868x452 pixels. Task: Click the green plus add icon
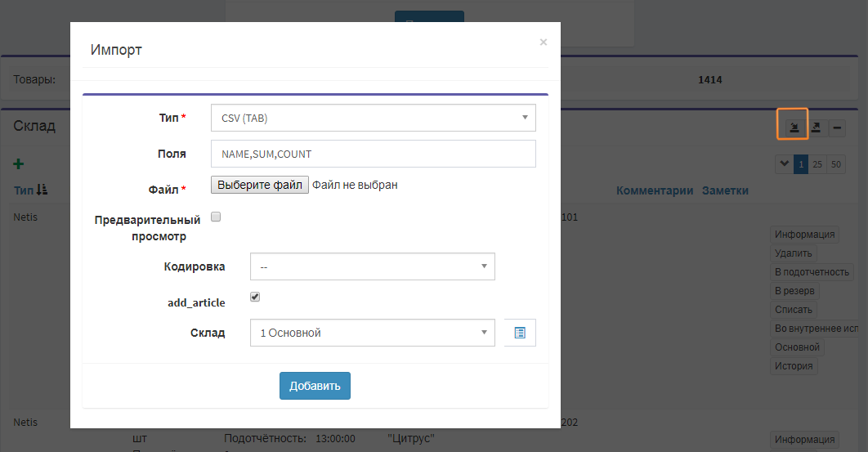click(x=19, y=164)
